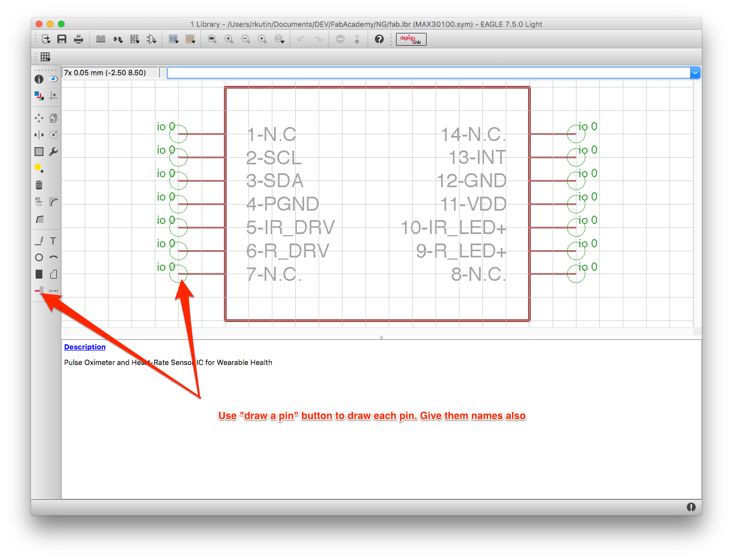Viewport: 733px width, 560px height.
Task: Select the Dimension tool
Action: [x=53, y=291]
